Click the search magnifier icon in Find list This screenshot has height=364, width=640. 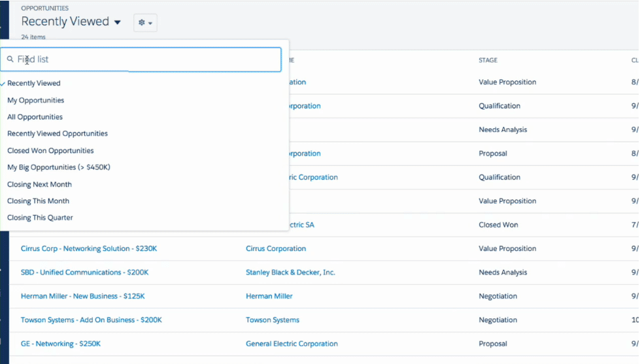(10, 59)
